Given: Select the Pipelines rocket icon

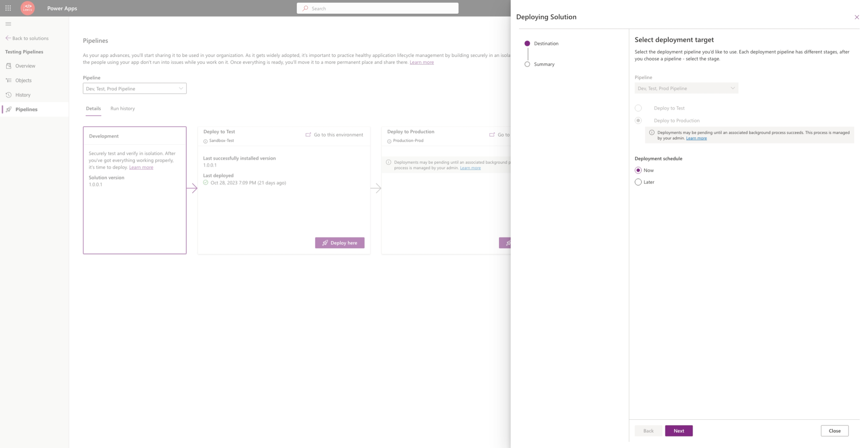Looking at the screenshot, I should click(9, 109).
